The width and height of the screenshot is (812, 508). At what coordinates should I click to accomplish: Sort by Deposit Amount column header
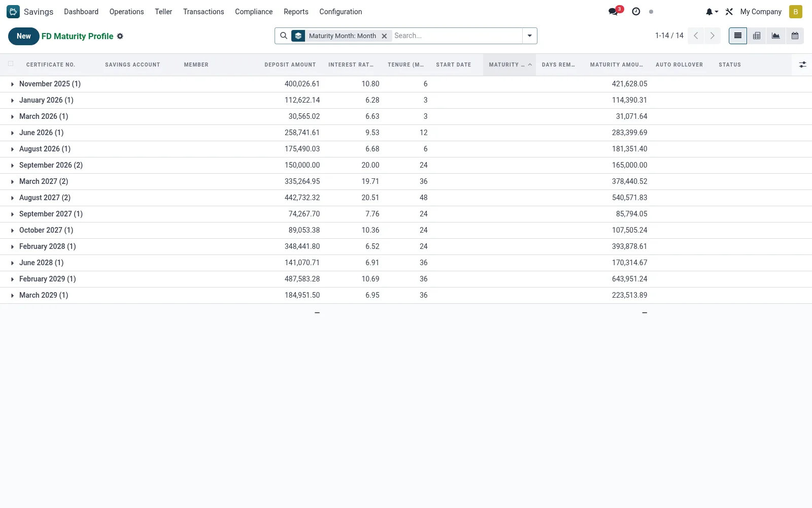(290, 65)
